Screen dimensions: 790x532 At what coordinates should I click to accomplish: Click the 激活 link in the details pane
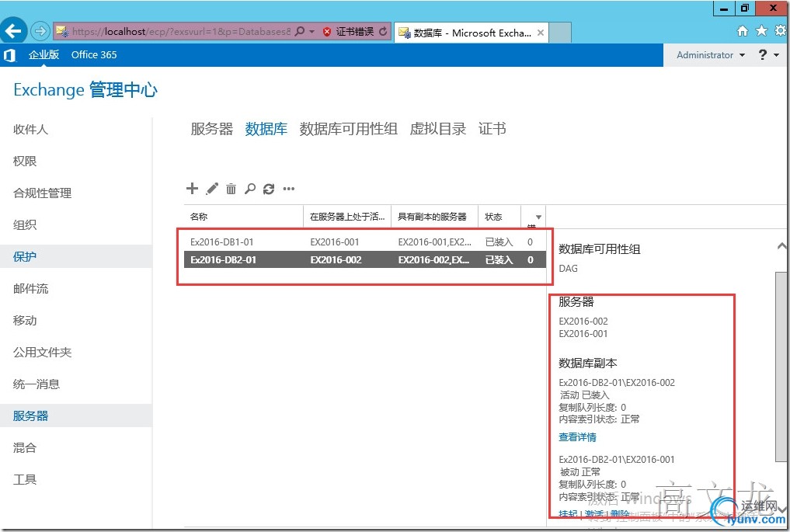[594, 514]
